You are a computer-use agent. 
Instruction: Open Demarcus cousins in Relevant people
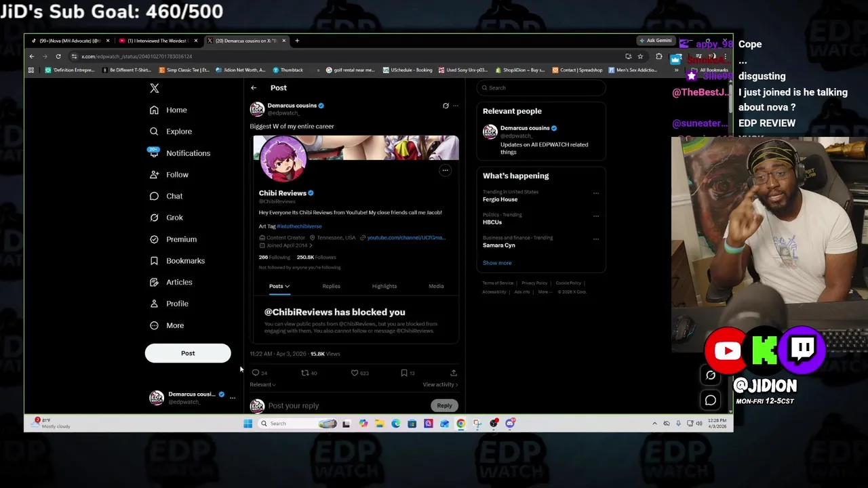click(x=540, y=139)
